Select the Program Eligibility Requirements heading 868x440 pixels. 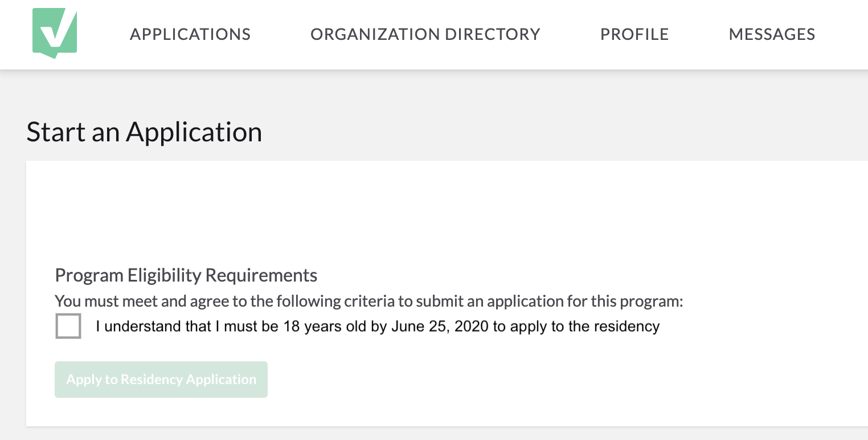pyautogui.click(x=186, y=275)
